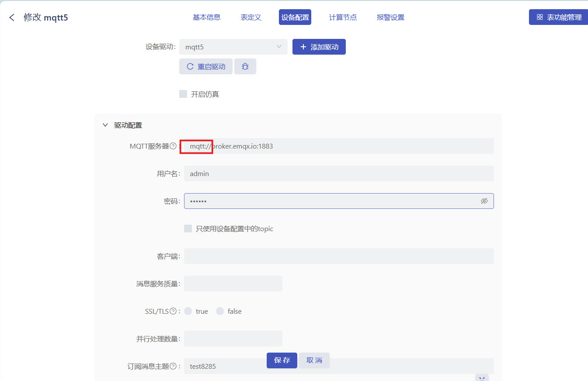Switch to the 报警设置 tab
588x381 pixels.
390,17
